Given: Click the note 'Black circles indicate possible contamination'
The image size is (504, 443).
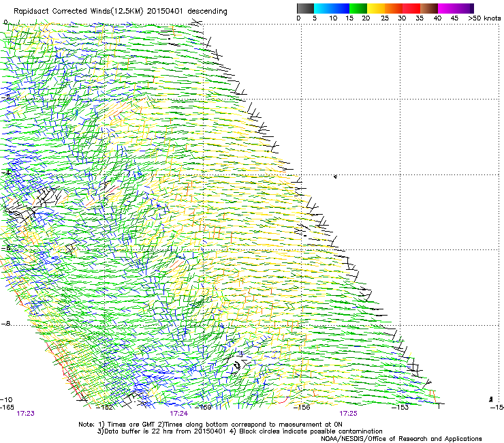Looking at the screenshot, I should tap(311, 431).
